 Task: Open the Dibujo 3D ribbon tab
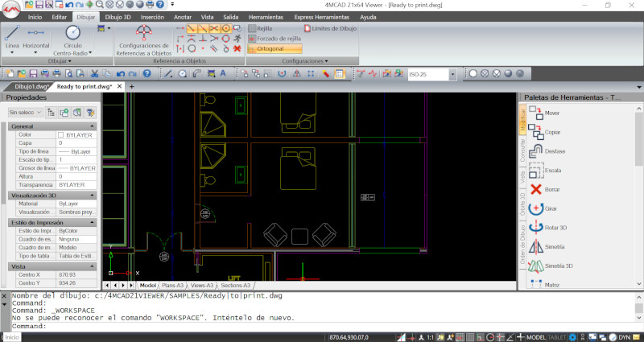118,17
